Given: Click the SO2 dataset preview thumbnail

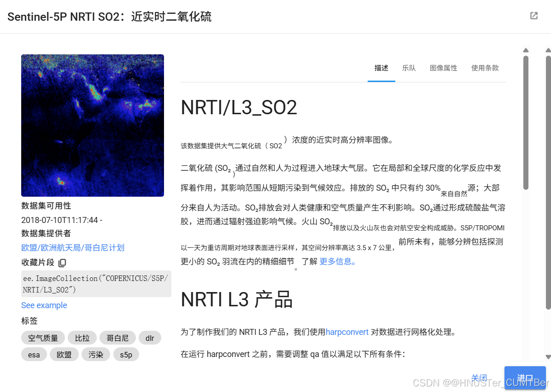Looking at the screenshot, I should pyautogui.click(x=93, y=125).
